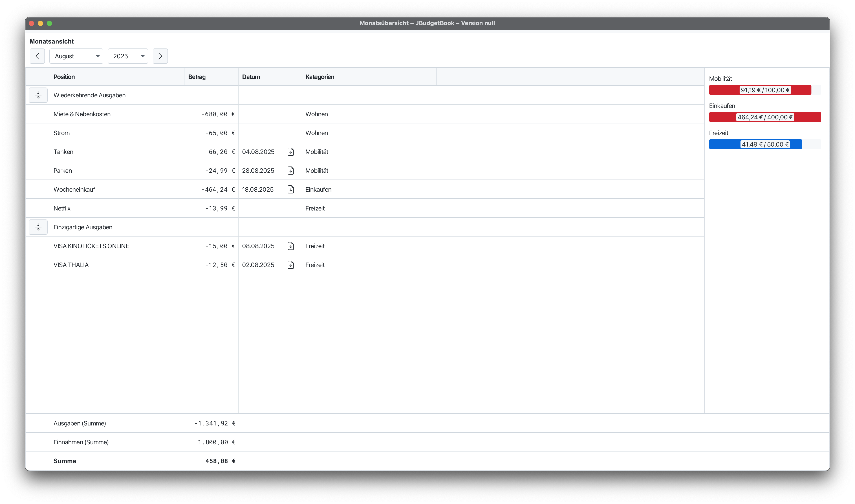Sort by the Position column header

[x=64, y=77]
